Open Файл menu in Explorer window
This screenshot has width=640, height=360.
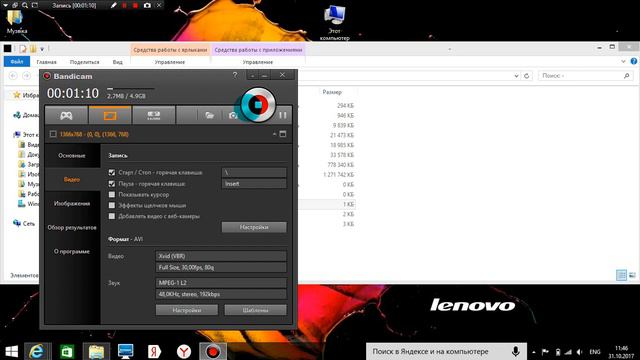click(17, 62)
